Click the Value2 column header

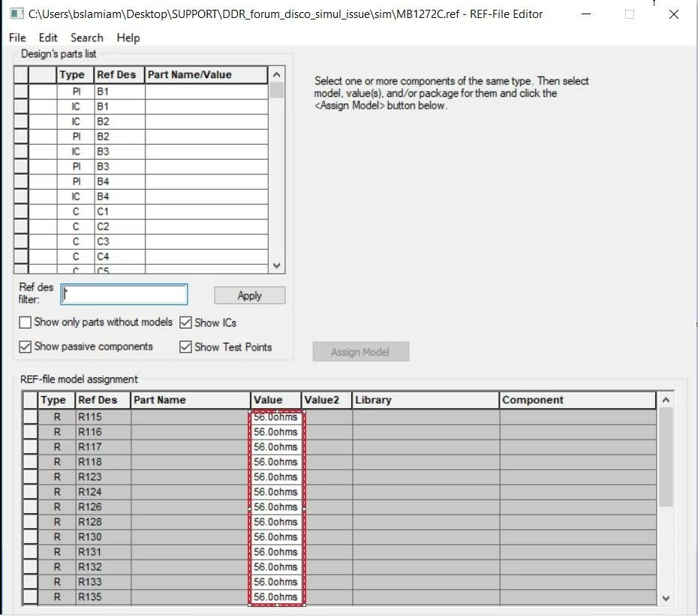pos(326,400)
